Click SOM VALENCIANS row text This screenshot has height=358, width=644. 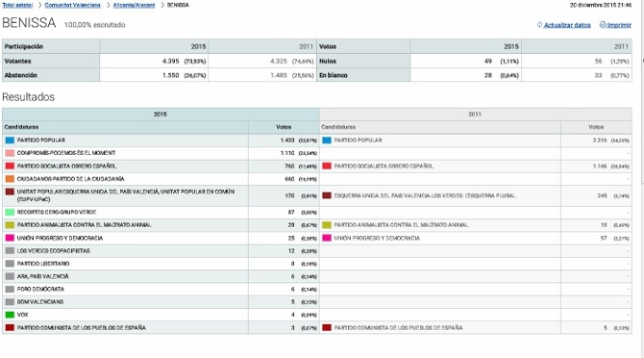click(40, 301)
